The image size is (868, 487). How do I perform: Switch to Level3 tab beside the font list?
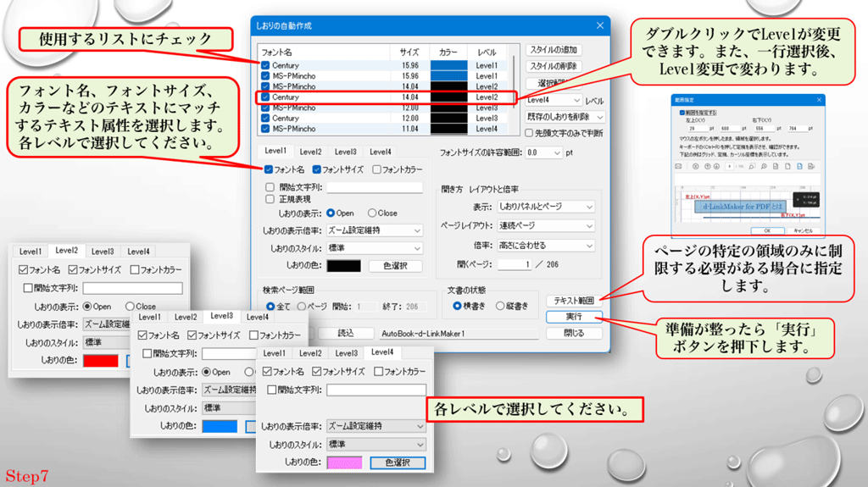[345, 152]
